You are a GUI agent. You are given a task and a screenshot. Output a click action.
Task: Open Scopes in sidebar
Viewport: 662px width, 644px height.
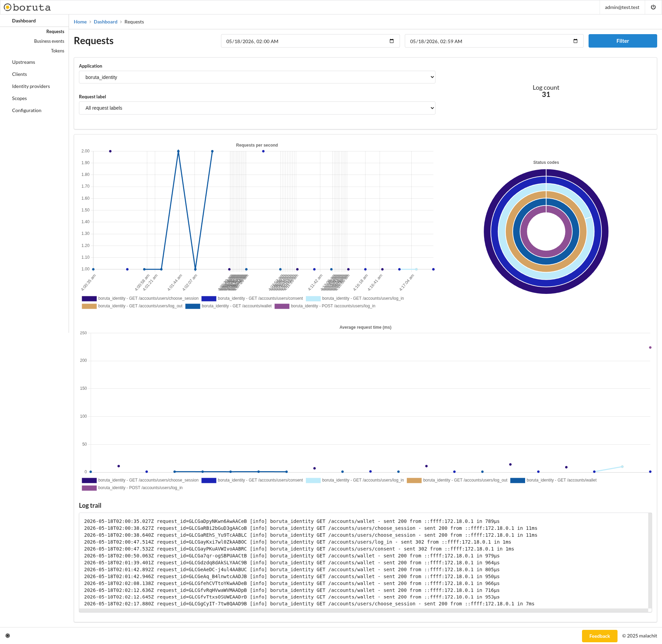(x=19, y=98)
